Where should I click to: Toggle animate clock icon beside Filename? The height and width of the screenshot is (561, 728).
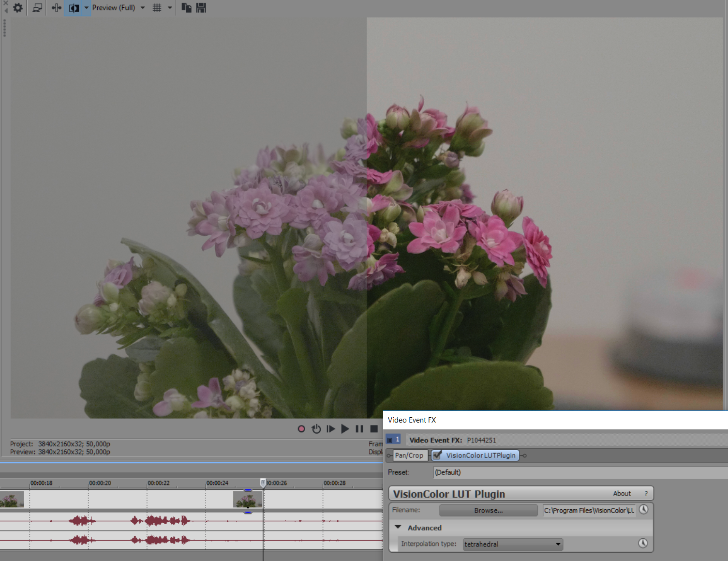point(643,510)
